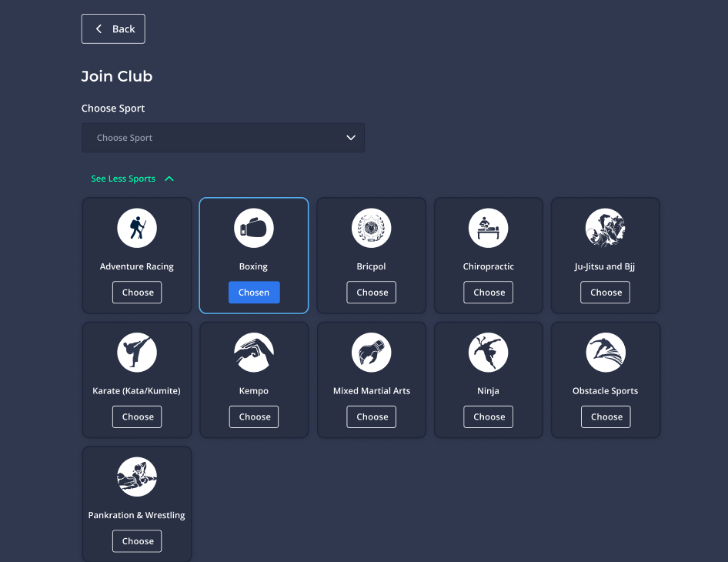The width and height of the screenshot is (728, 562).
Task: Choose the Mixed Martial Arts sport
Action: (x=372, y=417)
